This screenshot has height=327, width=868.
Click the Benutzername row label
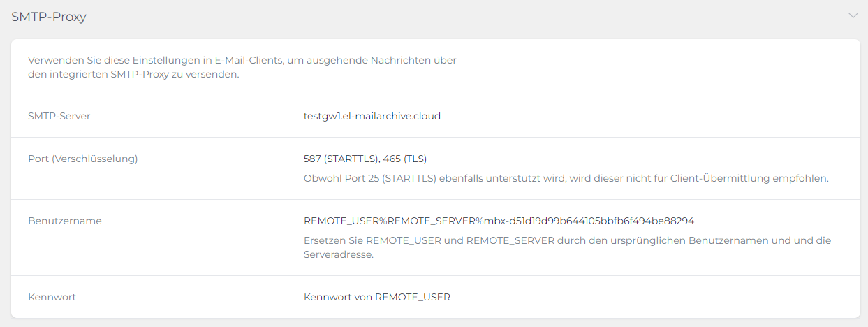(x=65, y=221)
